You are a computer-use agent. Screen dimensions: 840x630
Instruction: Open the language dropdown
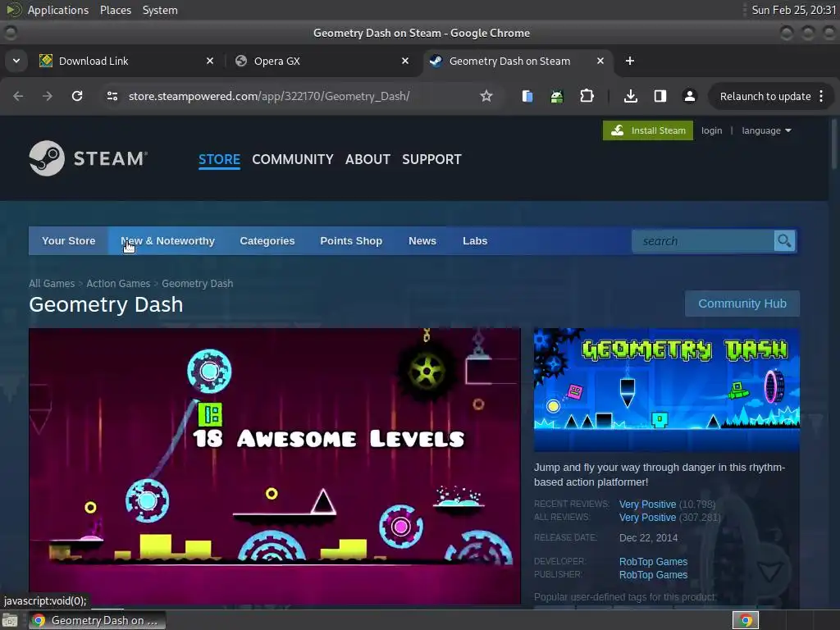[766, 130]
